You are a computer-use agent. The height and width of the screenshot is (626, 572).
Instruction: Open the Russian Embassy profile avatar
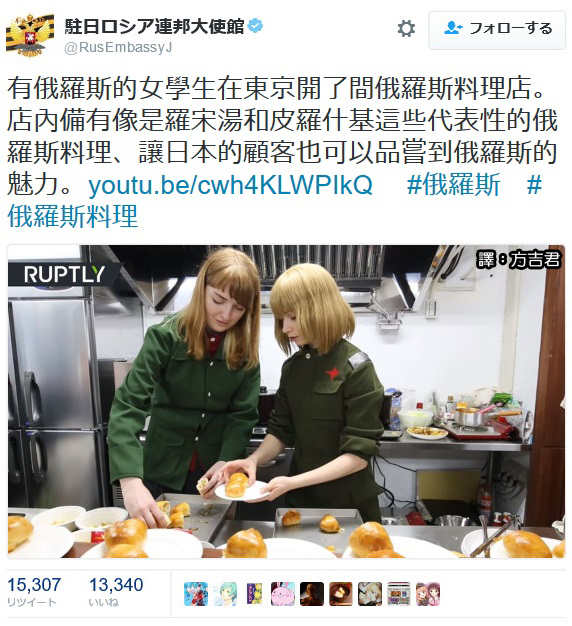coord(29,35)
